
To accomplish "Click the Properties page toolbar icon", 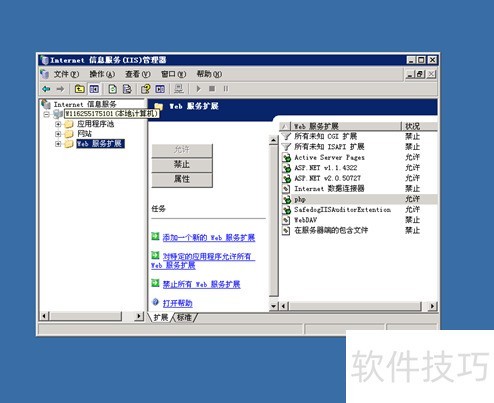I will (113, 89).
